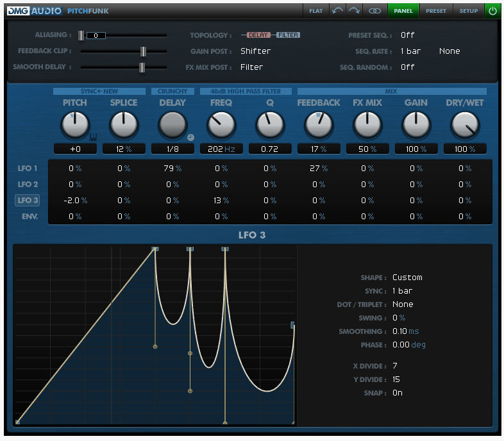Click the Feedback Clip slider handle
504x441 pixels.
(x=144, y=51)
